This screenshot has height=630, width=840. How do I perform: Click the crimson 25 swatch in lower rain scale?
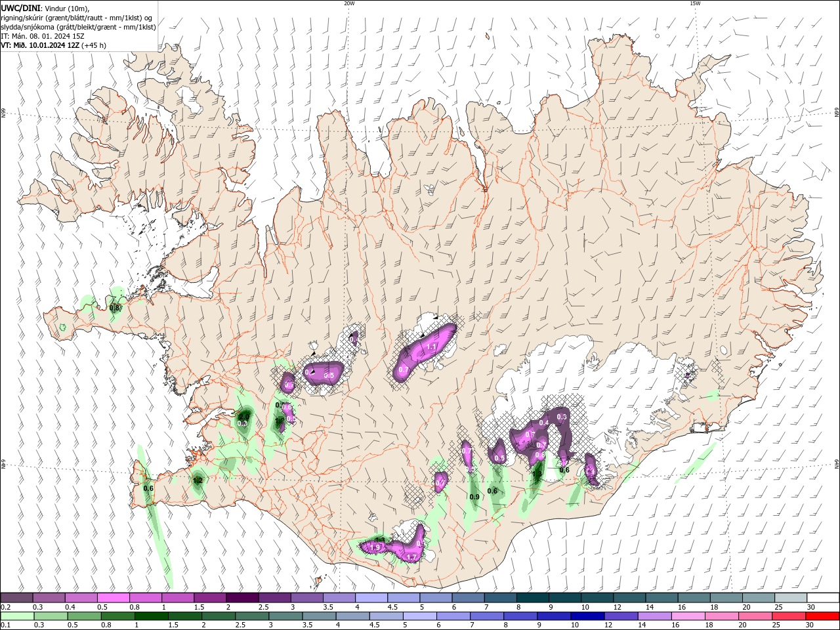[x=789, y=616]
